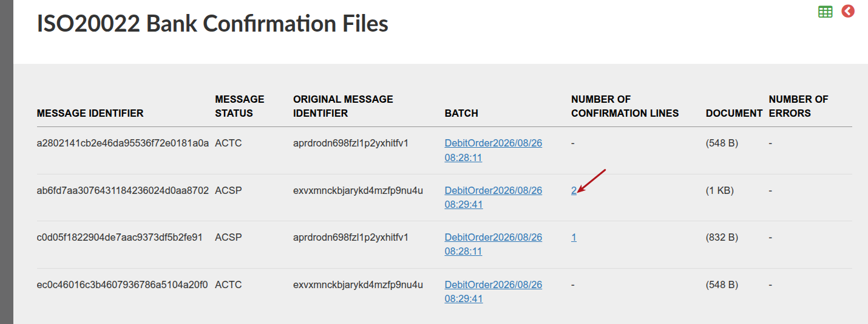Viewport: 868px width, 324px height.
Task: Click the green spreadsheet export icon
Action: coord(825,12)
